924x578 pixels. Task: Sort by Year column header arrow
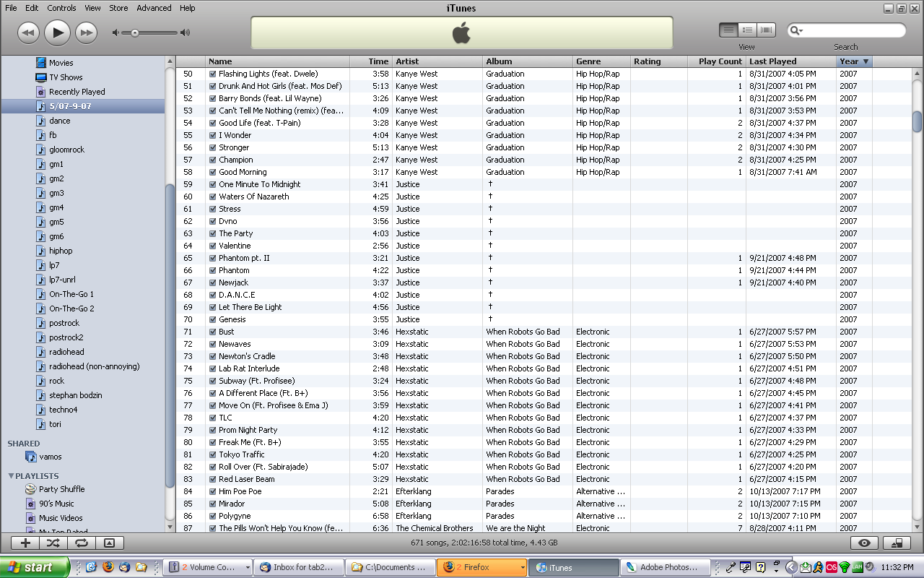point(866,61)
